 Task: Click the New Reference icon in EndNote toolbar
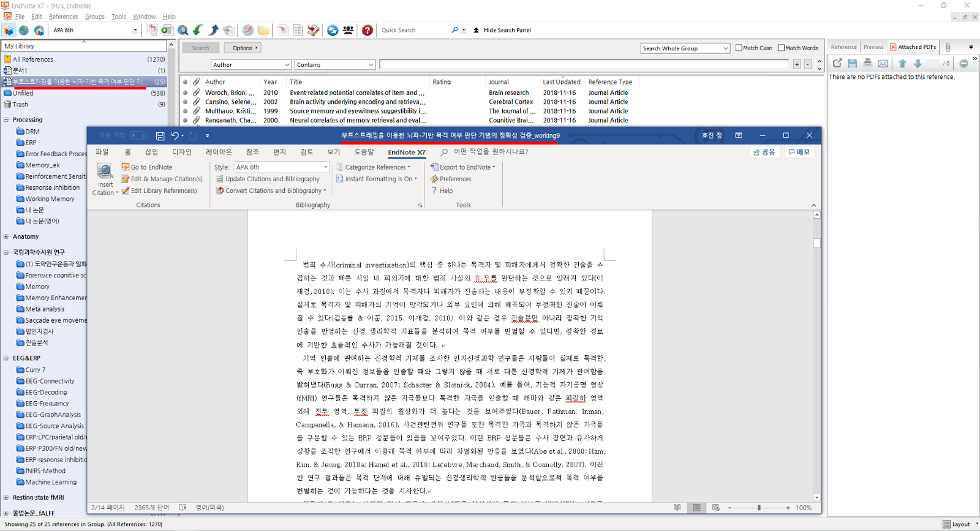(167, 30)
